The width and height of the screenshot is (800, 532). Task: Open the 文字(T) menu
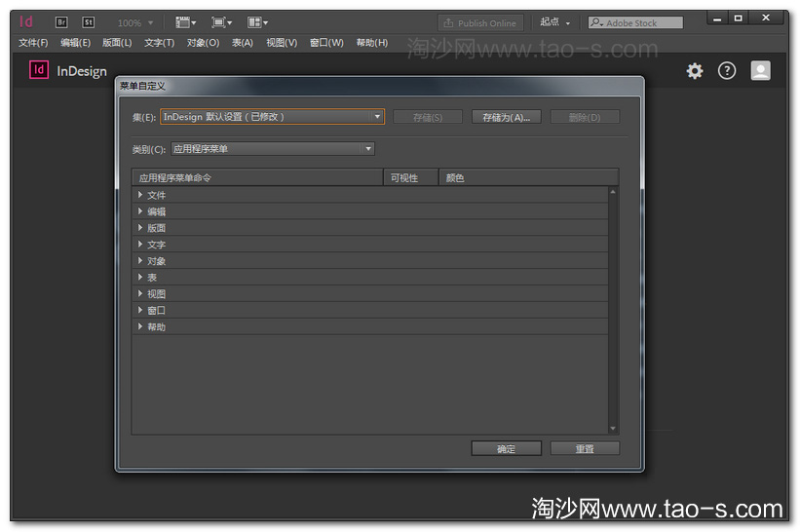159,43
